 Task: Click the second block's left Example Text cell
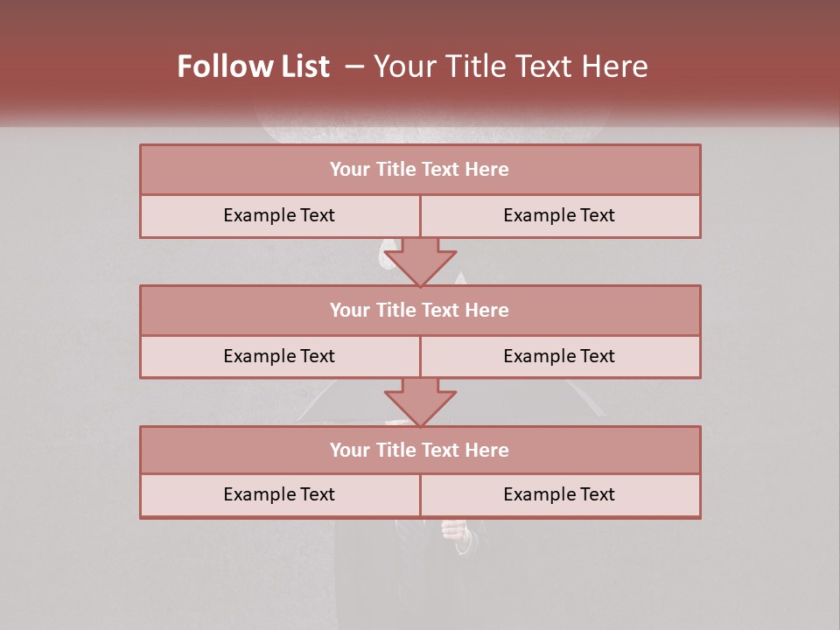(x=280, y=357)
